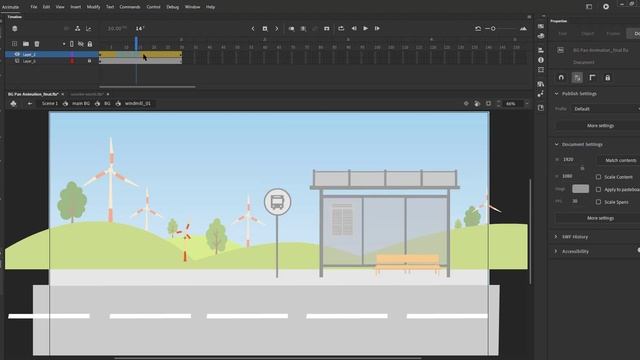The image size is (640, 360).
Task: Expand the SWF History section
Action: (556, 237)
